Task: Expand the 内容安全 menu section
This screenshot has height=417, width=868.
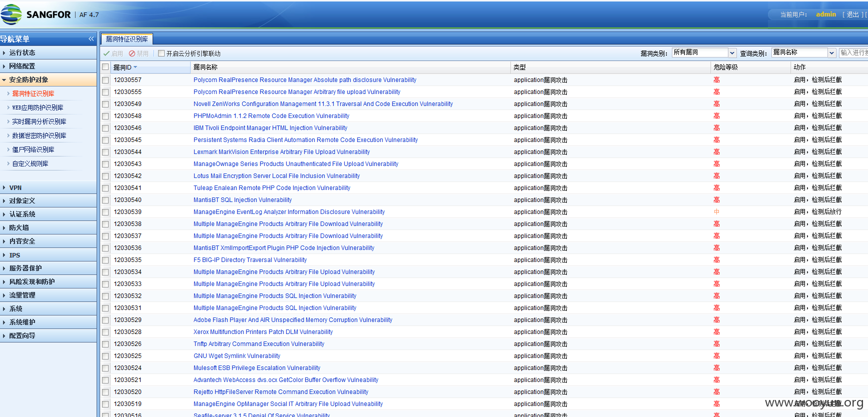Action: 48,241
